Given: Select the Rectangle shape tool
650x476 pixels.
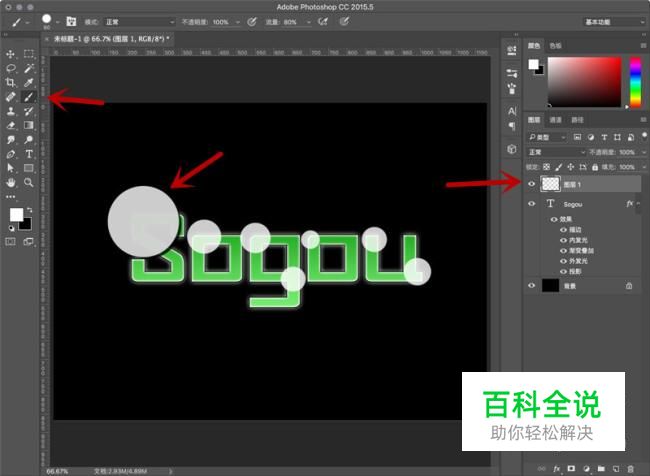Looking at the screenshot, I should 29,168.
